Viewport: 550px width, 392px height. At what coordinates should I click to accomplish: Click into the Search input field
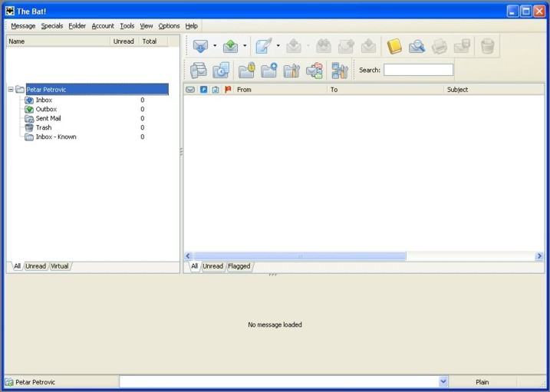point(418,70)
